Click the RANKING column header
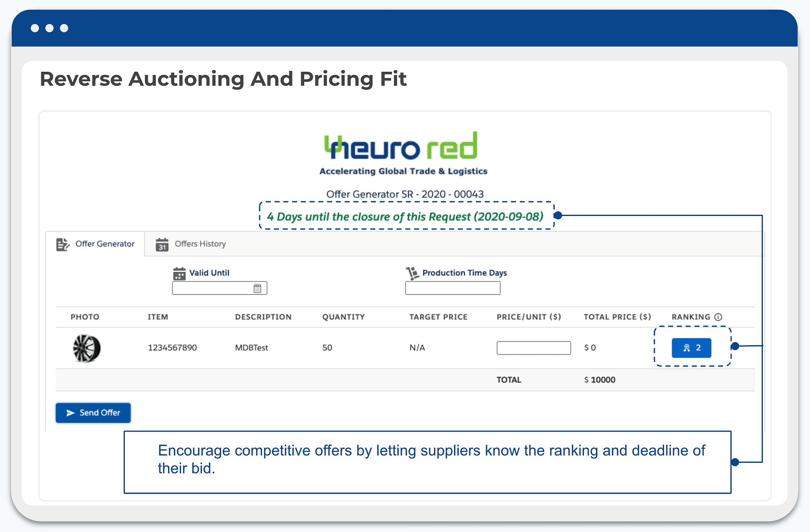810x532 pixels. [691, 317]
